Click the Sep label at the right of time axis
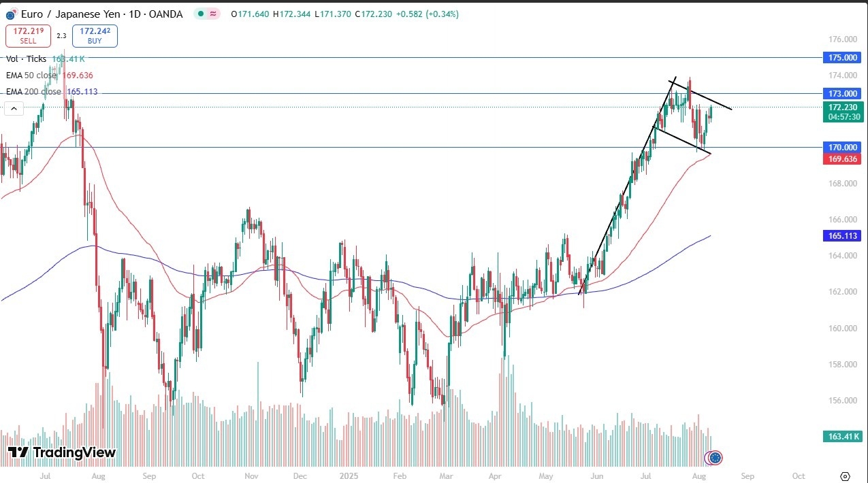868x483 pixels. (748, 476)
